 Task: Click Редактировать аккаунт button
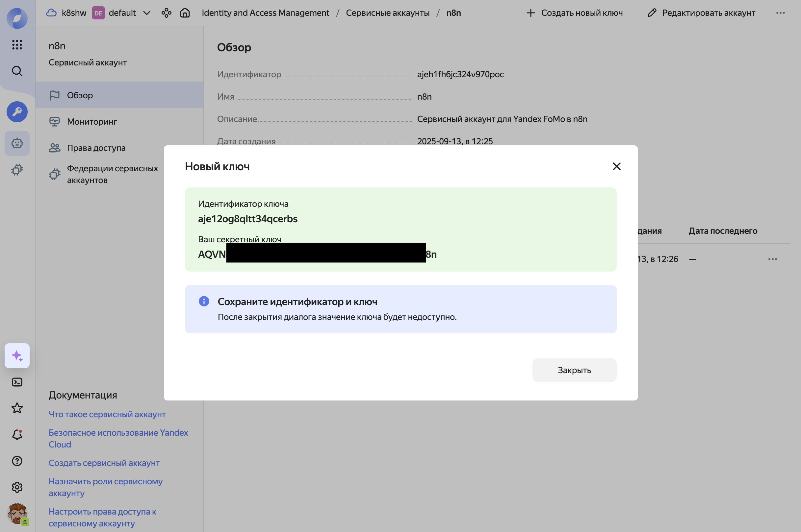pos(701,13)
